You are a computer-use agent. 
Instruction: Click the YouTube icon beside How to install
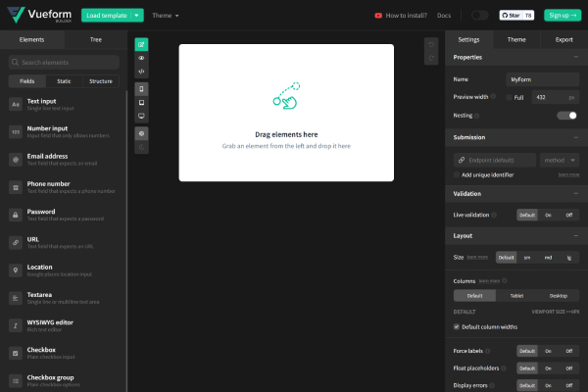pyautogui.click(x=378, y=16)
